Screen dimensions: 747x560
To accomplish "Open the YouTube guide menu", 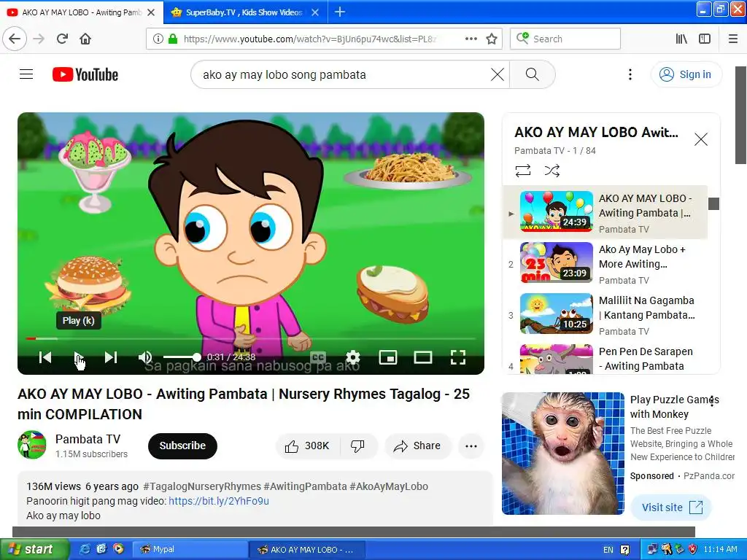I will pos(26,74).
